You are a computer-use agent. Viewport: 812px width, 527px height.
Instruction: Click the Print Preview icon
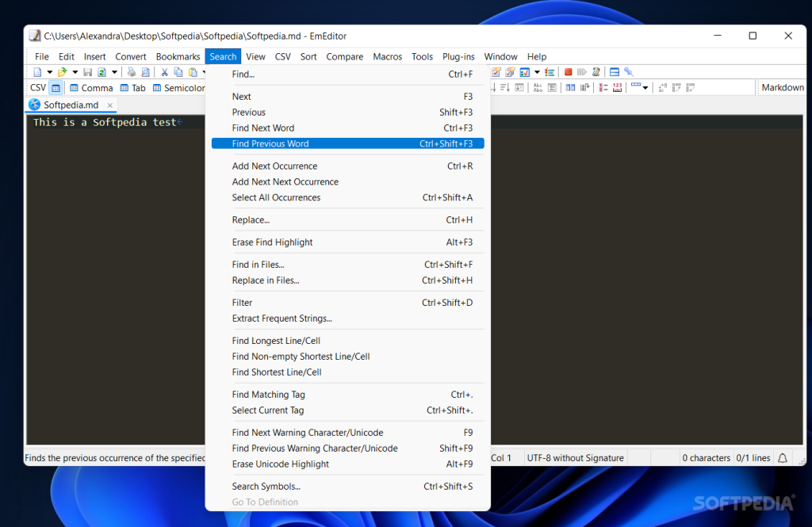pyautogui.click(x=146, y=72)
